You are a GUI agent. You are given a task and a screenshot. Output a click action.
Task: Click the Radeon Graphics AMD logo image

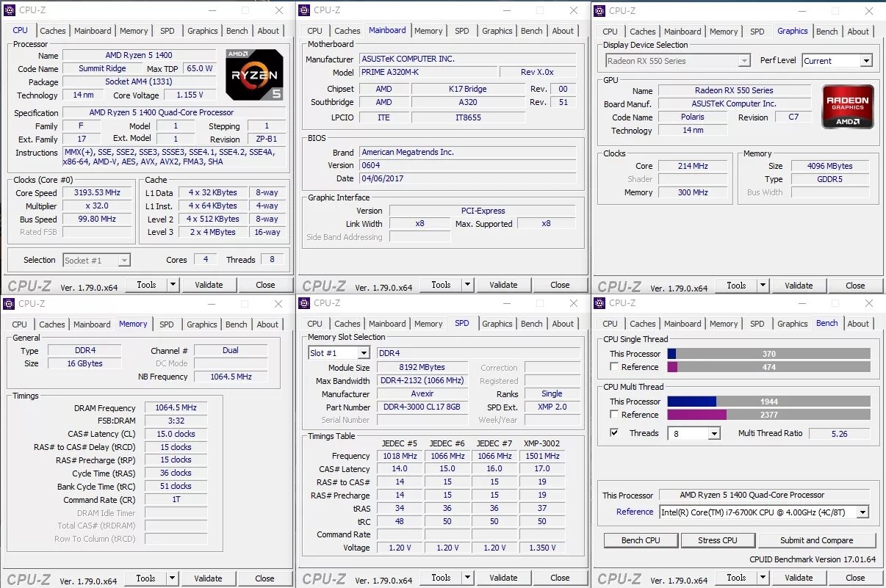point(848,106)
